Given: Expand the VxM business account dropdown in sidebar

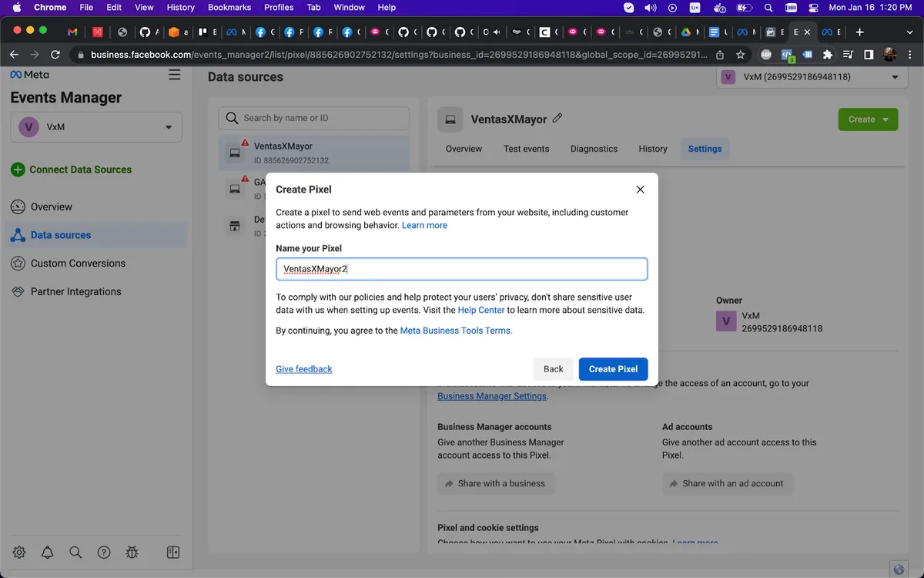Looking at the screenshot, I should click(x=96, y=127).
